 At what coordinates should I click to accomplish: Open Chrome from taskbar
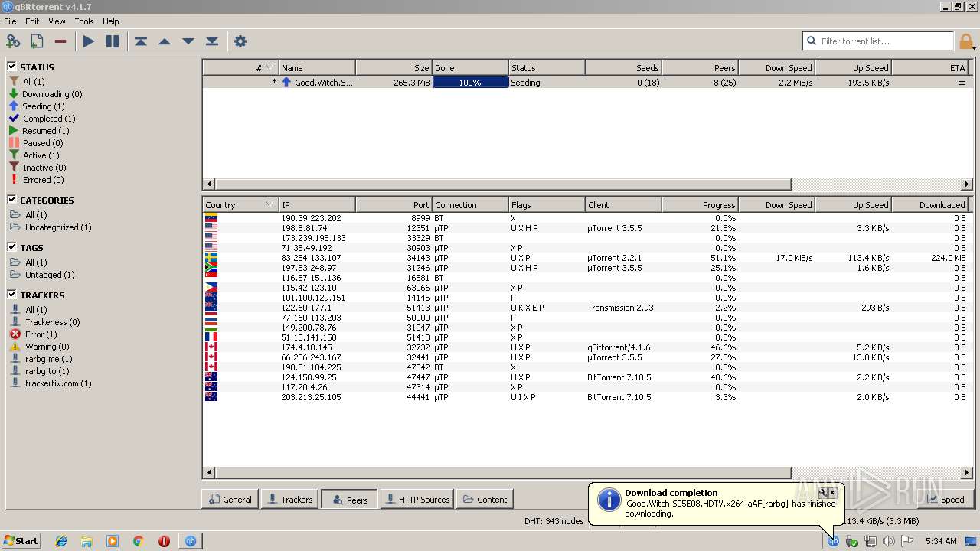click(139, 541)
